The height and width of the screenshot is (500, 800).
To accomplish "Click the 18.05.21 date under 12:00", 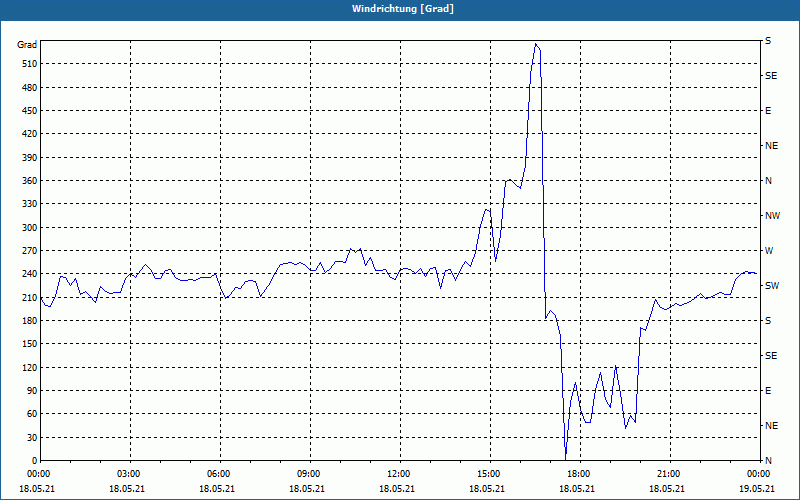I will pos(397,488).
